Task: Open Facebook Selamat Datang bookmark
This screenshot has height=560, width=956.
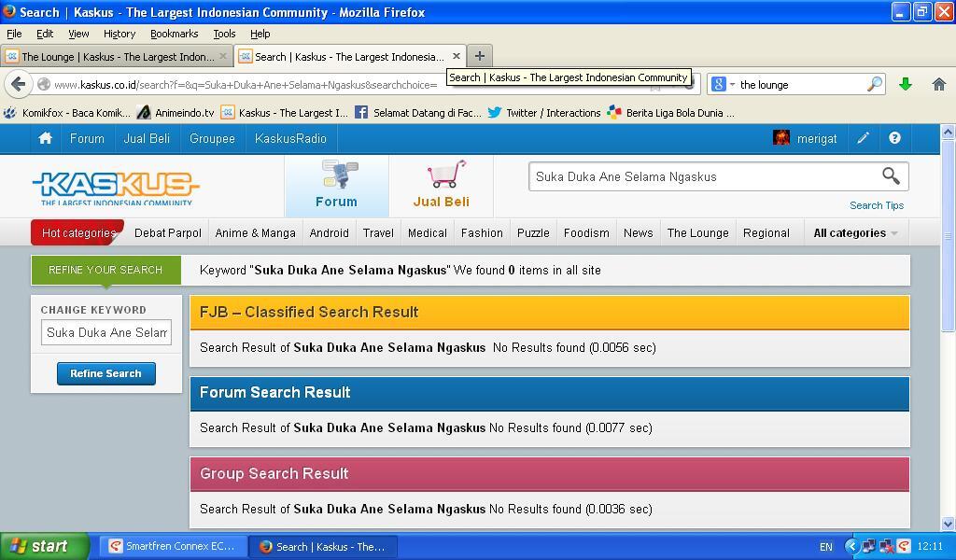Action: (x=418, y=113)
